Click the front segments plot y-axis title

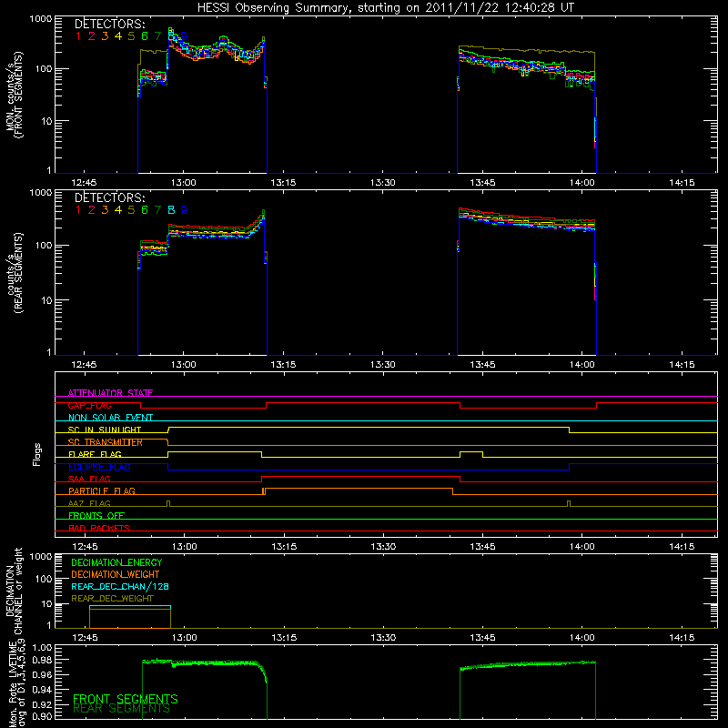[x=14, y=95]
